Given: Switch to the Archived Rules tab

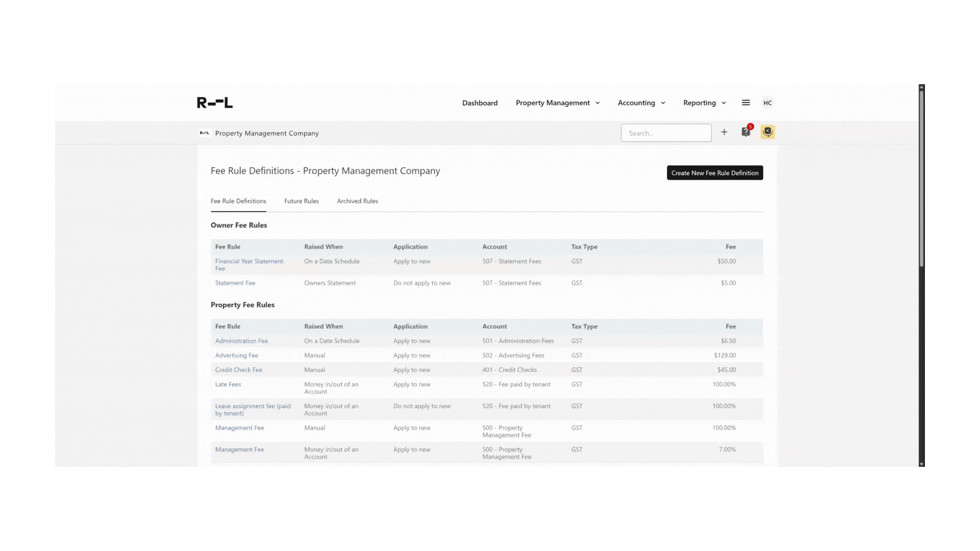Looking at the screenshot, I should [x=357, y=201].
